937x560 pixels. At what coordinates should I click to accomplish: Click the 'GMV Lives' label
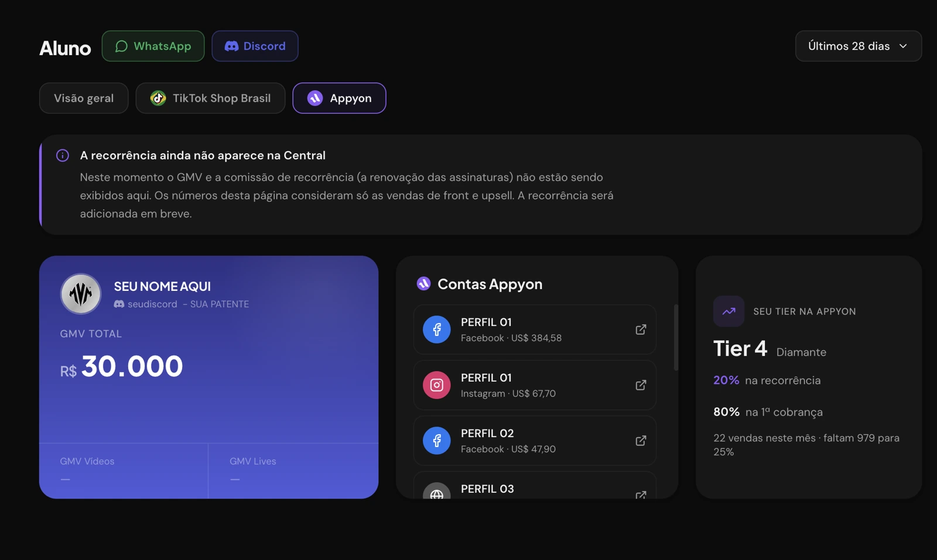click(253, 461)
